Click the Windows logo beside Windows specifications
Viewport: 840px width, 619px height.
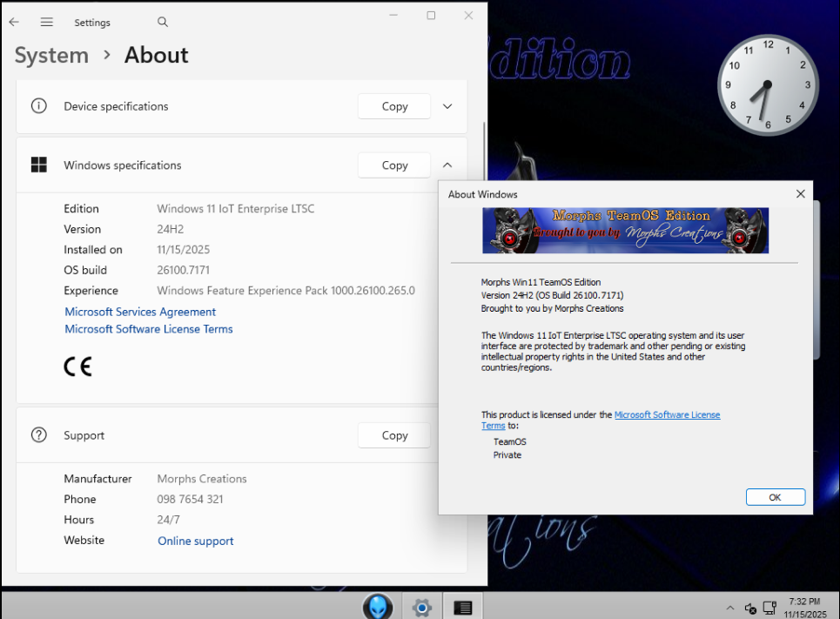[39, 165]
